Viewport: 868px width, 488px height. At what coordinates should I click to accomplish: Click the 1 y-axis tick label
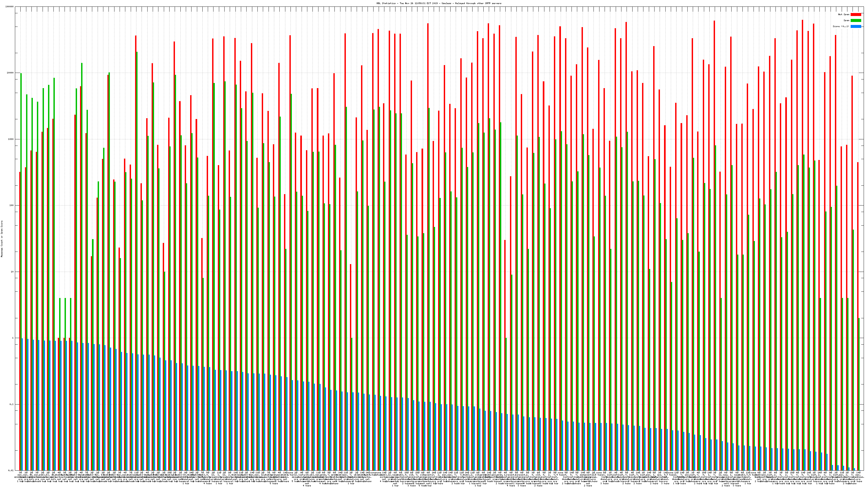click(13, 338)
